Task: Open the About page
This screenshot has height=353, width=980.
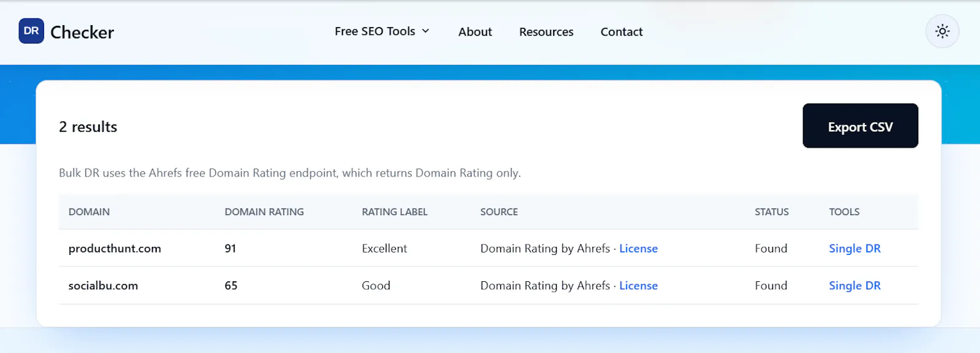Action: tap(475, 32)
